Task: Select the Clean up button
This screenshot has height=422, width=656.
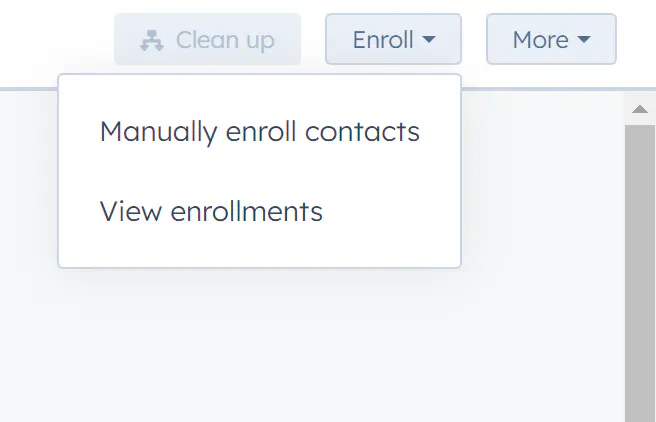Action: (x=208, y=39)
